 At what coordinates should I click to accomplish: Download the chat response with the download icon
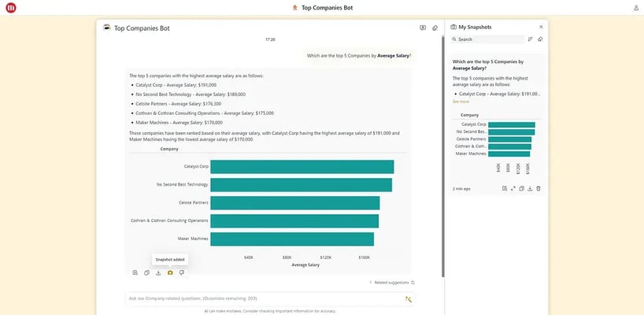(158, 272)
